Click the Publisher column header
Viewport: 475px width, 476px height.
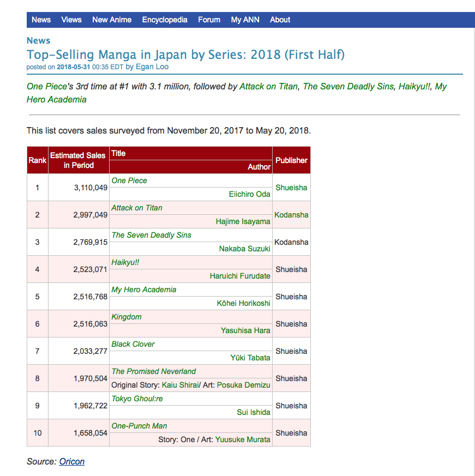point(291,160)
